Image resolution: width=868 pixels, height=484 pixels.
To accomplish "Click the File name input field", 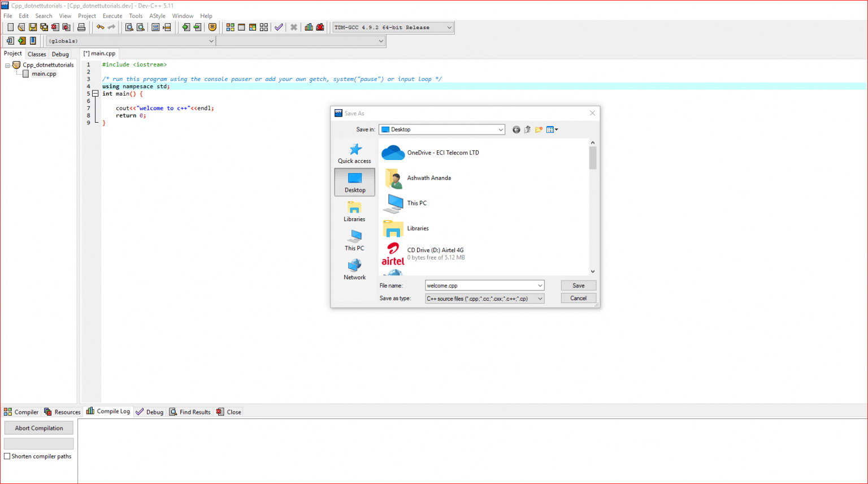I will pos(480,286).
